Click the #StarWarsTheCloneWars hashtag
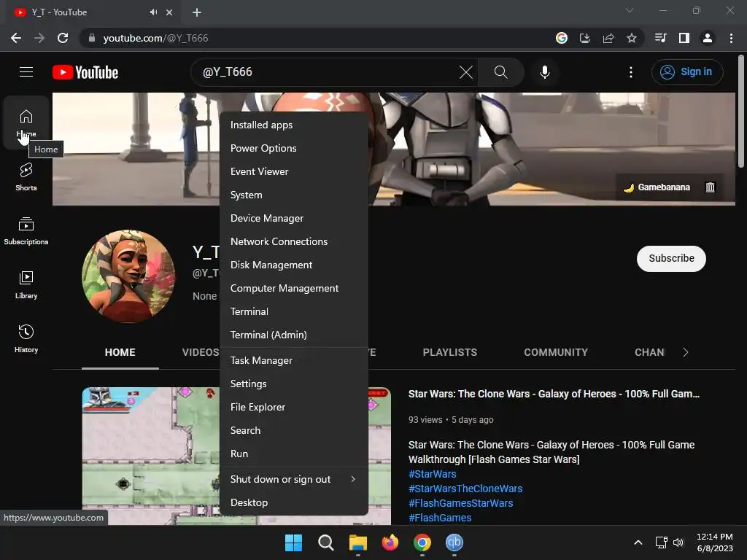747x560 pixels. [x=465, y=489]
